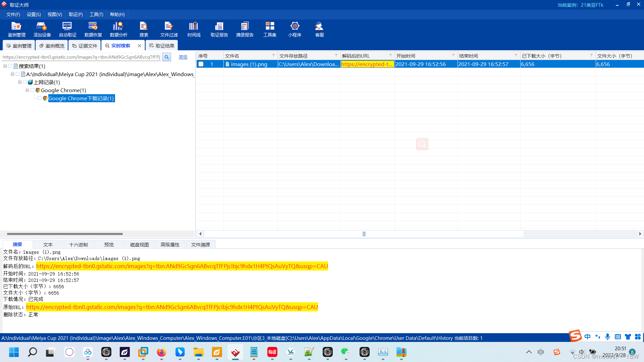Click the blue search magnifier button
The image size is (644, 362).
pos(167,57)
